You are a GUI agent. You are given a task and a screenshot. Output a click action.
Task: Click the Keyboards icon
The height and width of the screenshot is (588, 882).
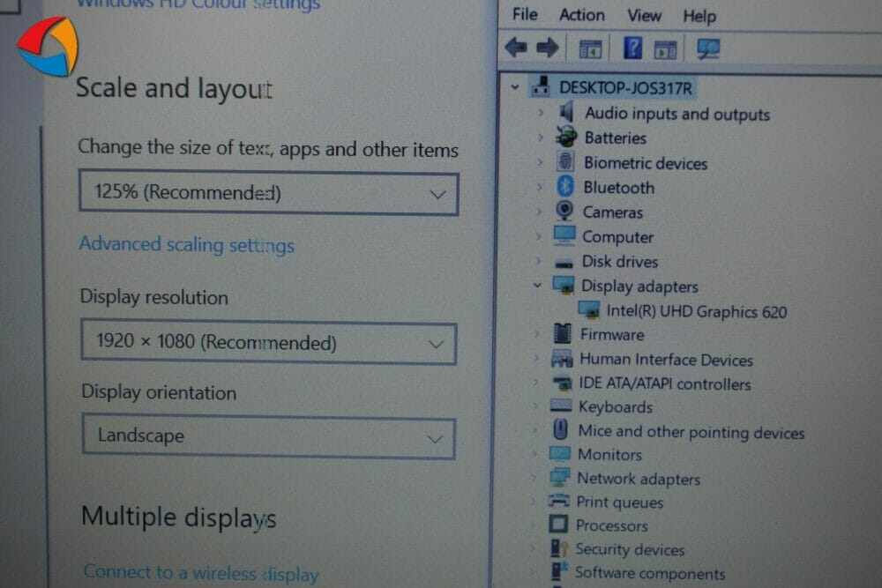pos(561,406)
